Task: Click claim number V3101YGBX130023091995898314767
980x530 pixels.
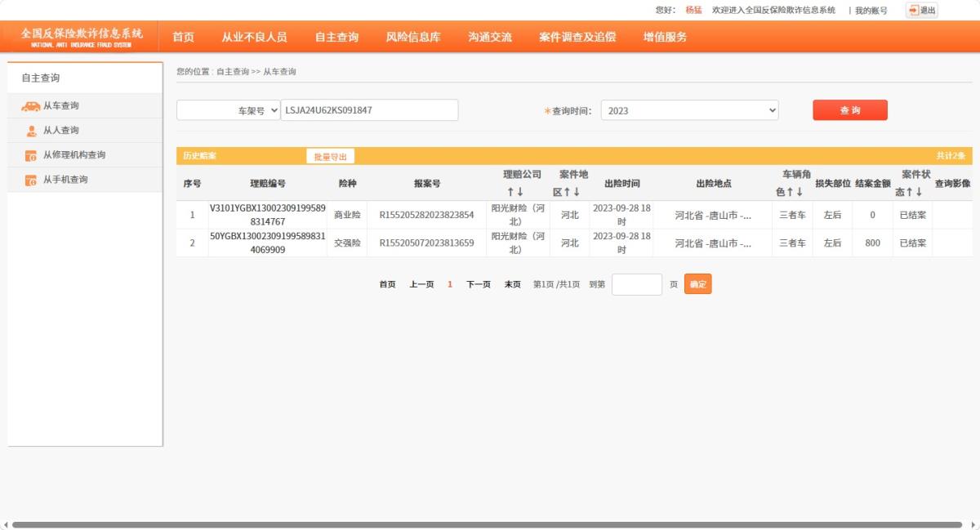Action: coord(268,215)
